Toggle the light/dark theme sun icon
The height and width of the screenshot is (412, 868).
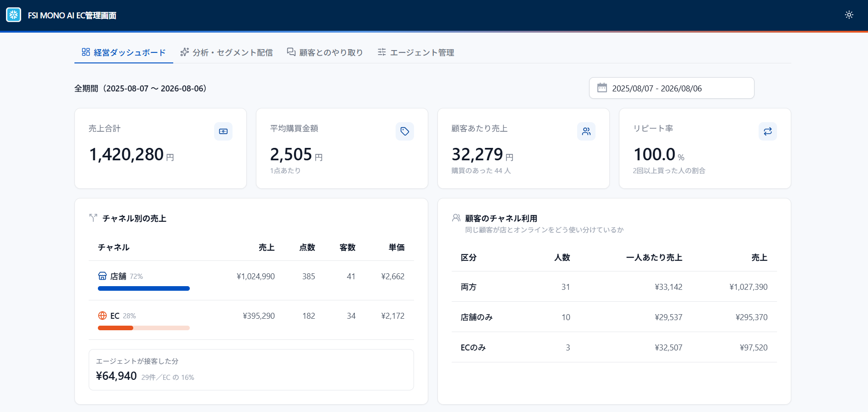pos(849,15)
